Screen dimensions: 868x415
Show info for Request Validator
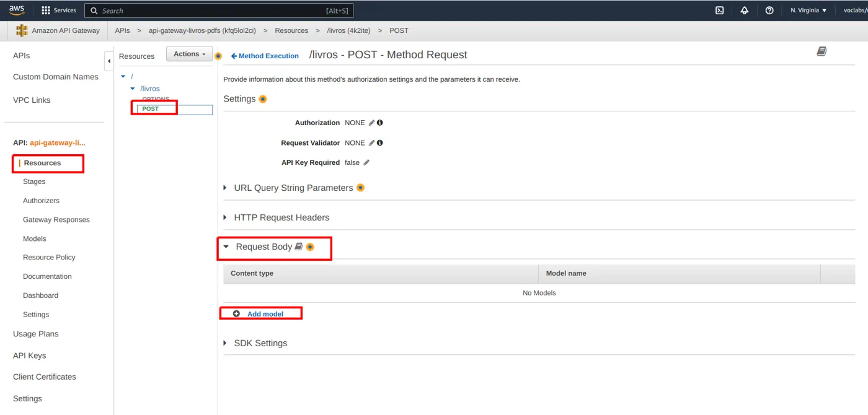(380, 142)
